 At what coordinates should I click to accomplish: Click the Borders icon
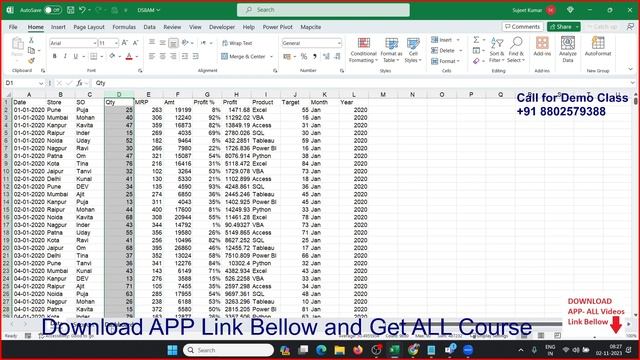(94, 56)
